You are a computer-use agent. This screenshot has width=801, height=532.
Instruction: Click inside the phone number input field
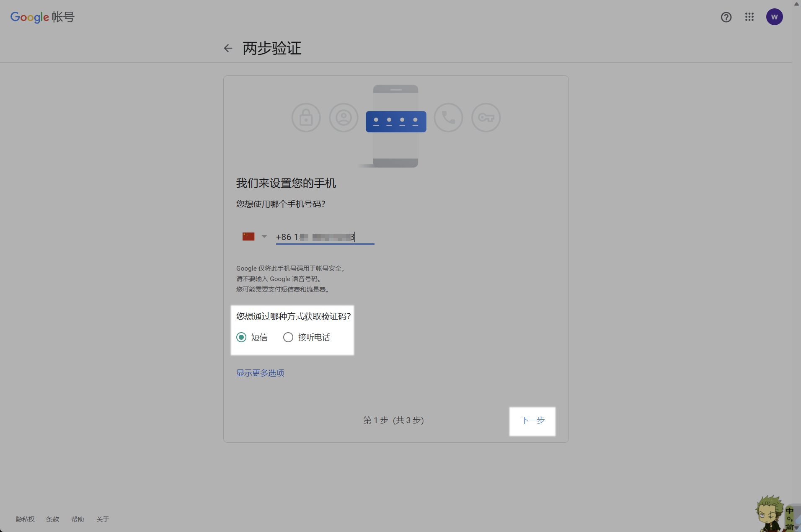[325, 237]
